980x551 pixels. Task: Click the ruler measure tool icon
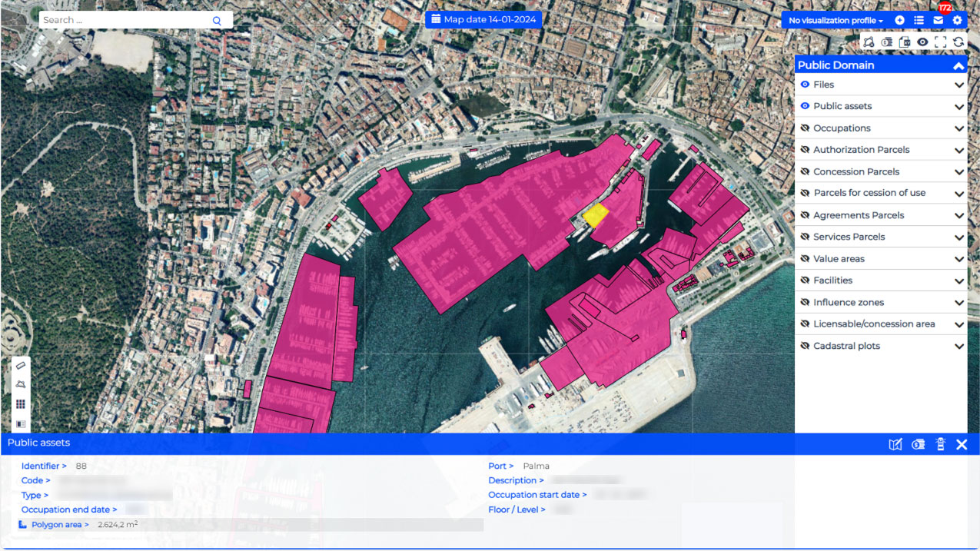tap(21, 366)
